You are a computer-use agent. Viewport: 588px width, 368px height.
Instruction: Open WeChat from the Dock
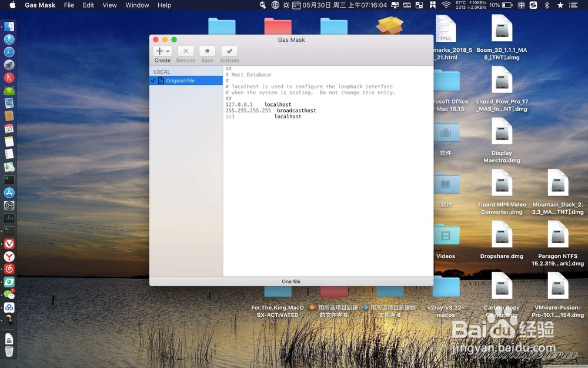coord(9,294)
